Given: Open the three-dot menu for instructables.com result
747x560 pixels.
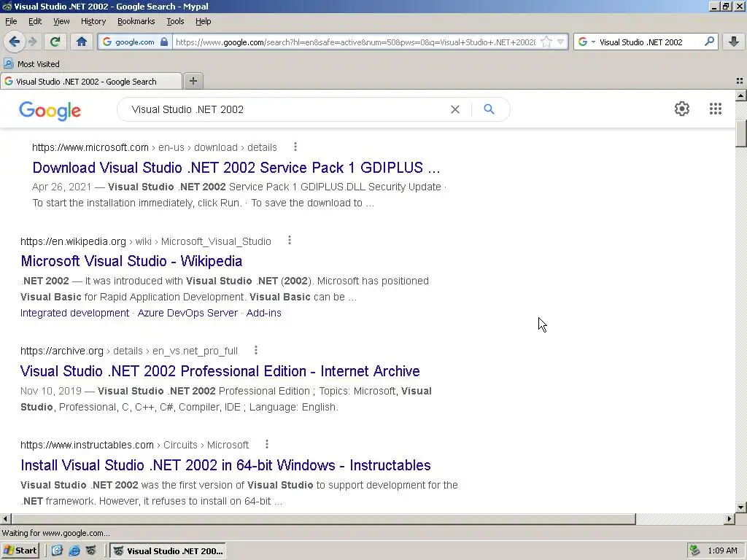Looking at the screenshot, I should click(267, 444).
